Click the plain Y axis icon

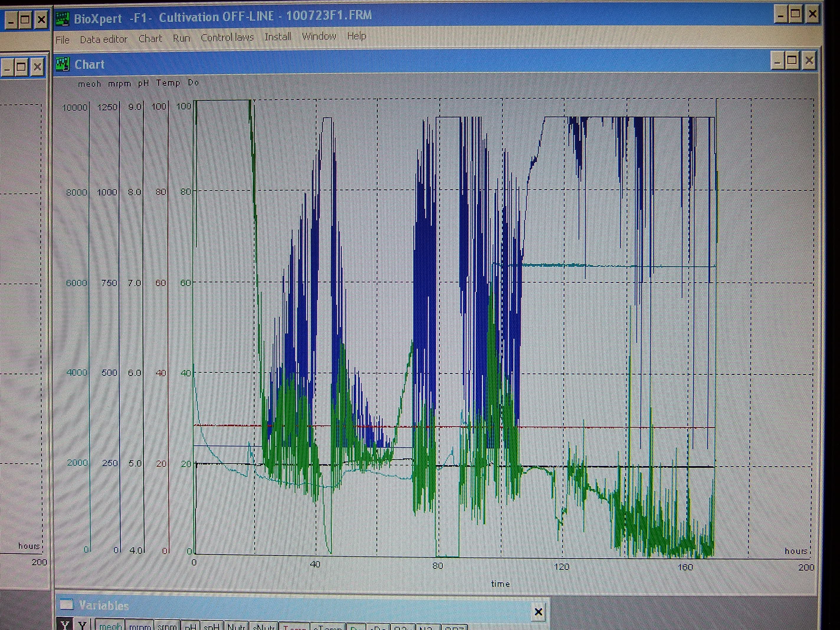(x=82, y=625)
